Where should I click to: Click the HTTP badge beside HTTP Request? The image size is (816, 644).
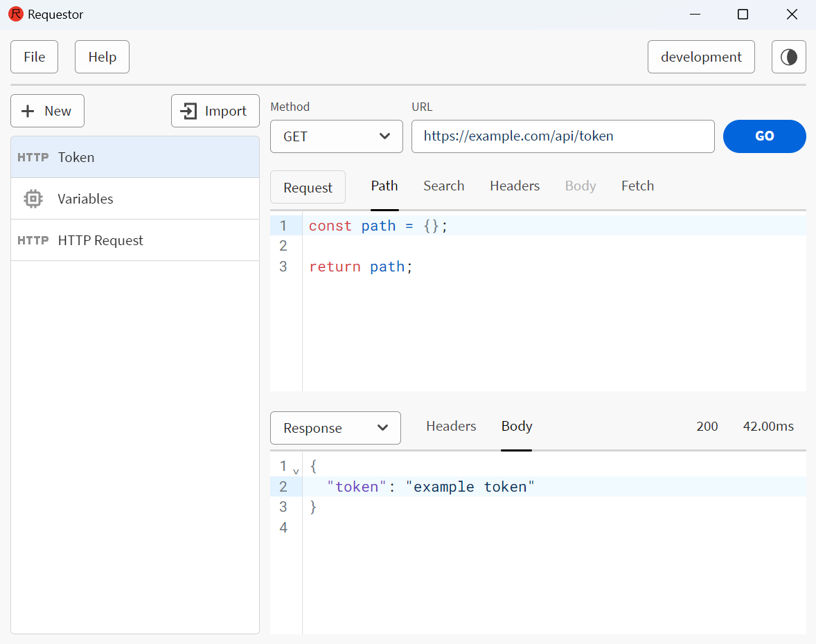(33, 240)
